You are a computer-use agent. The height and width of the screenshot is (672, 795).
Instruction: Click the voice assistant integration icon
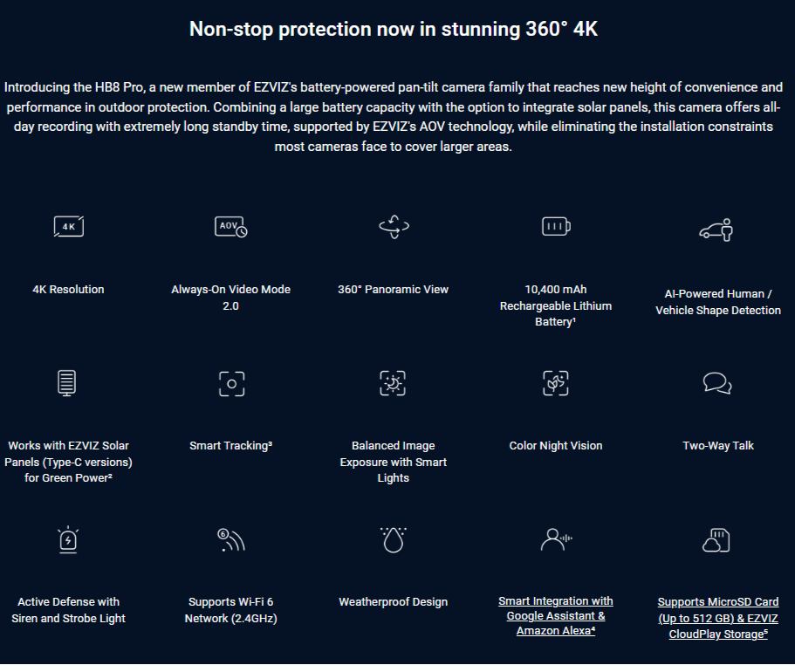tap(556, 540)
